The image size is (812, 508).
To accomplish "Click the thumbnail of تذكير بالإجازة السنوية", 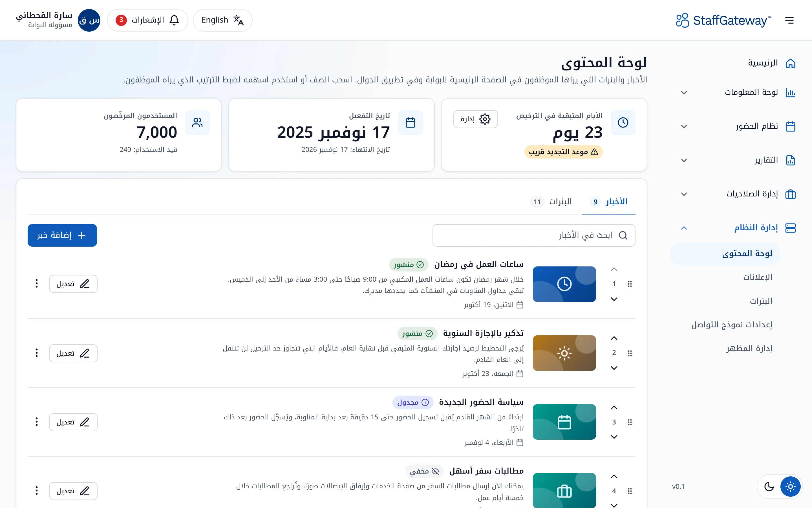I will pos(564,353).
